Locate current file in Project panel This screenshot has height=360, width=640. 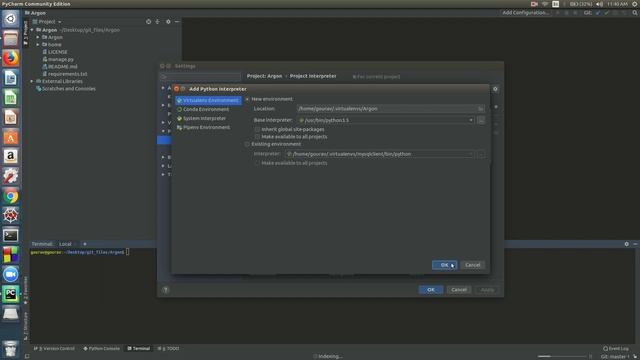click(149, 22)
